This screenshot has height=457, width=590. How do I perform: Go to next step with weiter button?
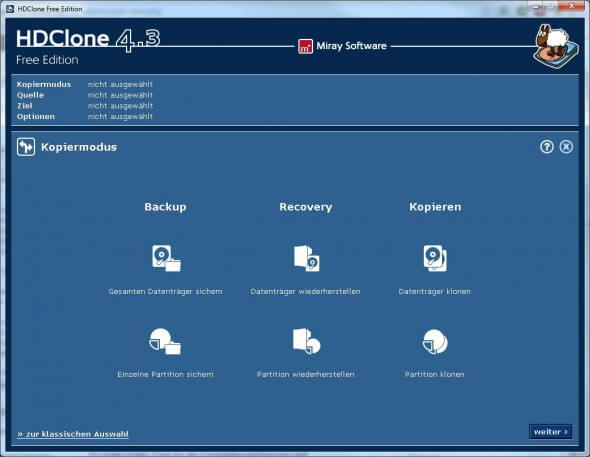550,432
